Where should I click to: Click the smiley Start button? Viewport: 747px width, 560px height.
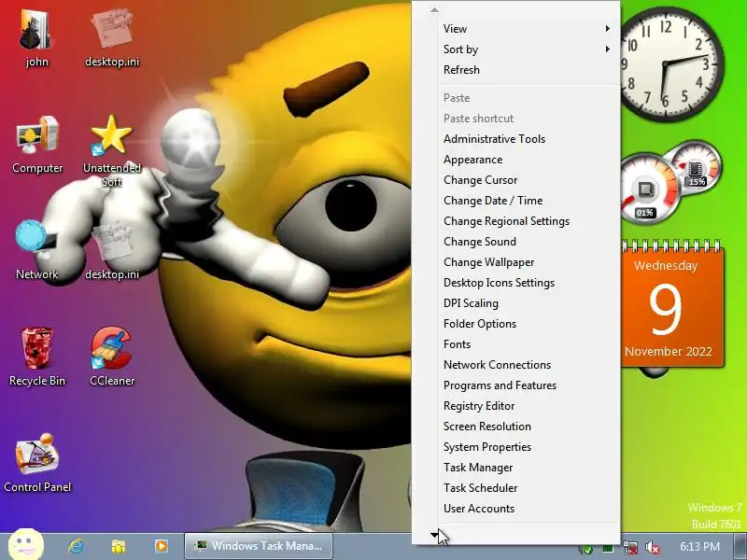(x=26, y=544)
